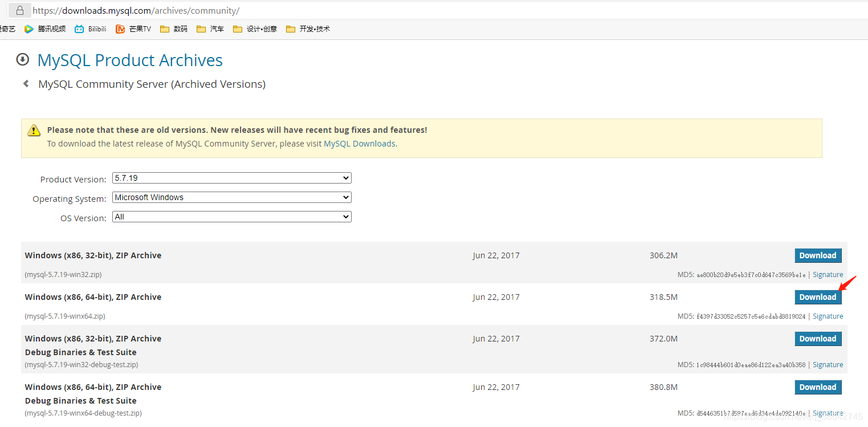
Task: Open Signature link for mysql-5.7.19-win32.zip
Action: coord(828,275)
